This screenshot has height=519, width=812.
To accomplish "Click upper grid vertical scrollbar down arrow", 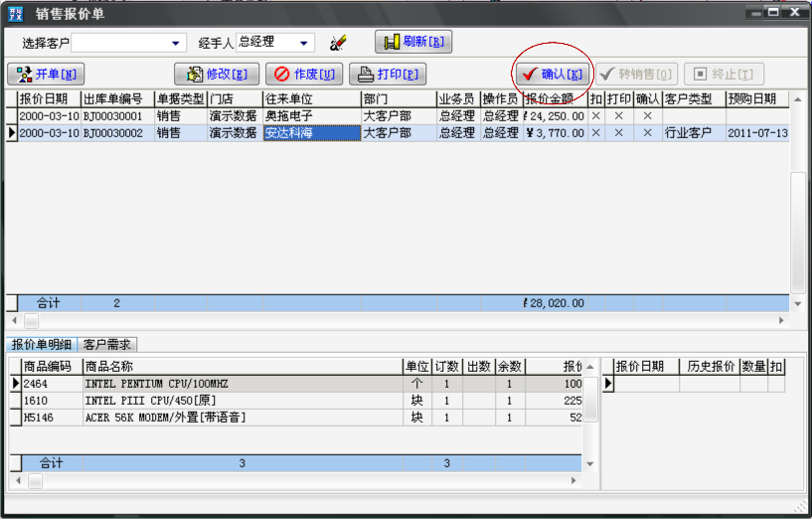I will pyautogui.click(x=798, y=304).
